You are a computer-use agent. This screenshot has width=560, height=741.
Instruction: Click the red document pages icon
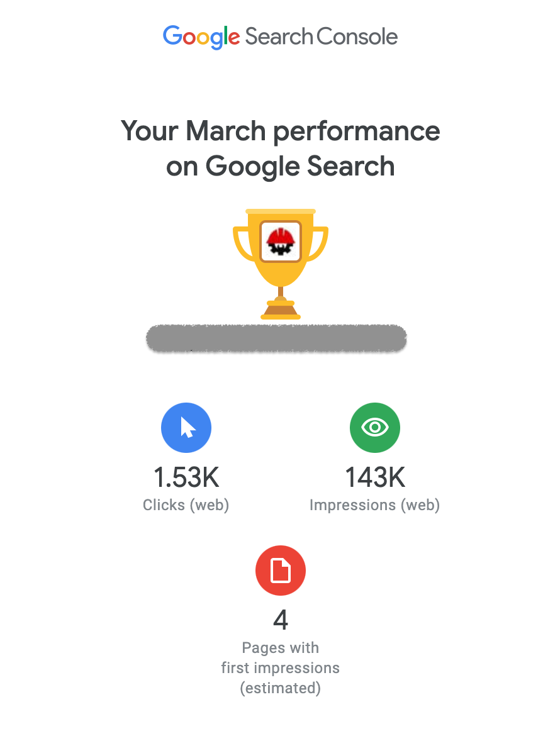pos(281,571)
